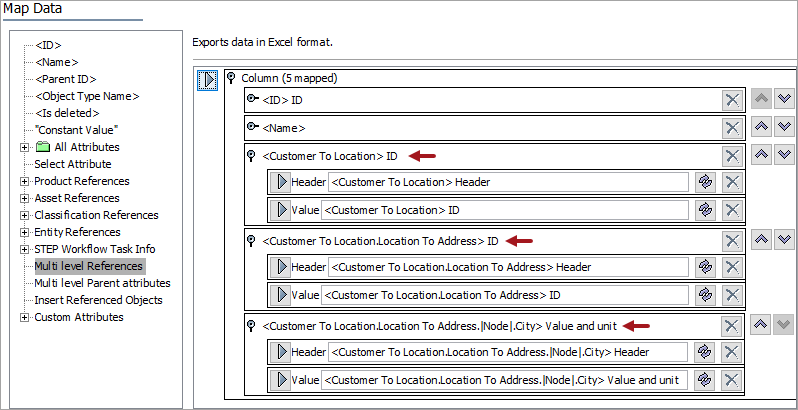Viewport: 798px width, 410px height.
Task: Remove the City Value and unit column mapping
Action: pos(732,326)
